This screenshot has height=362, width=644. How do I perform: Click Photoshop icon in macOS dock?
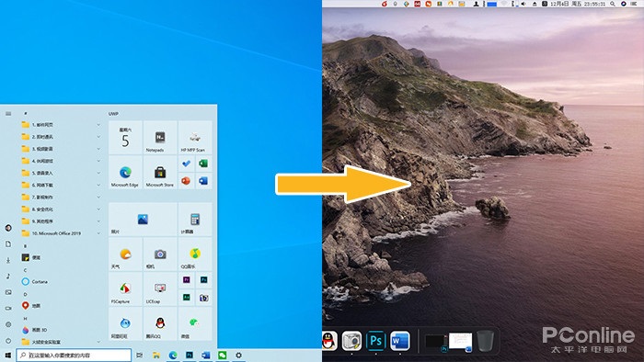[x=375, y=341]
